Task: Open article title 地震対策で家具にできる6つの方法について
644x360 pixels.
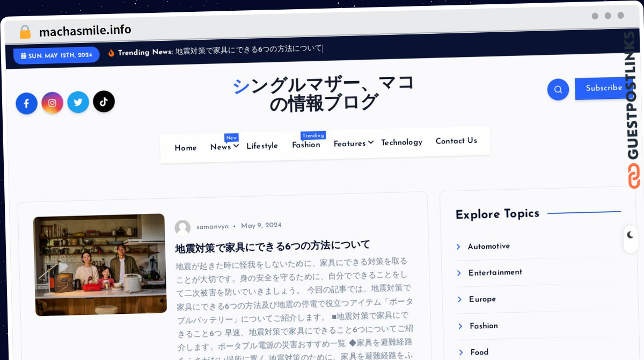Action: coord(273,246)
